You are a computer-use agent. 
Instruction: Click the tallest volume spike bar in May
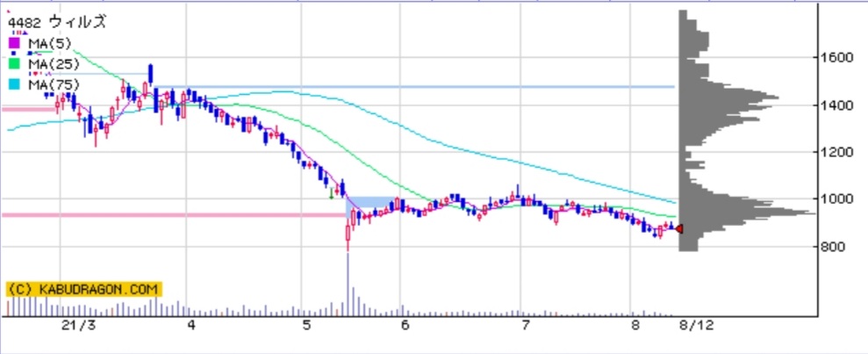[348, 284]
